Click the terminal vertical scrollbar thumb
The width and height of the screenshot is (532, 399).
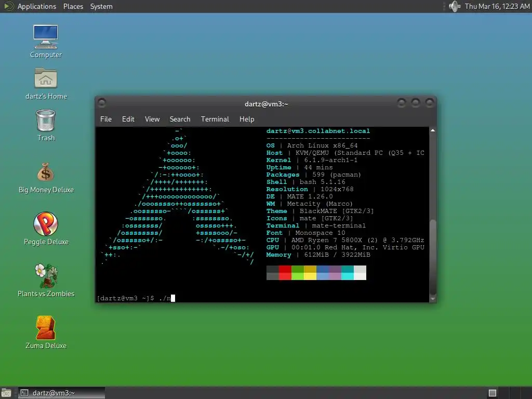[x=433, y=257]
